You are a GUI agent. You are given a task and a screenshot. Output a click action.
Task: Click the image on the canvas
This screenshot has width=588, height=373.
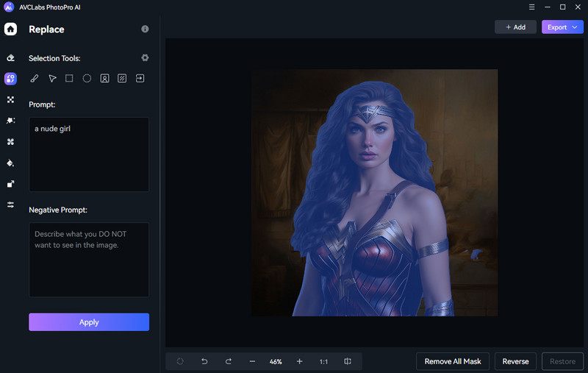click(x=375, y=193)
